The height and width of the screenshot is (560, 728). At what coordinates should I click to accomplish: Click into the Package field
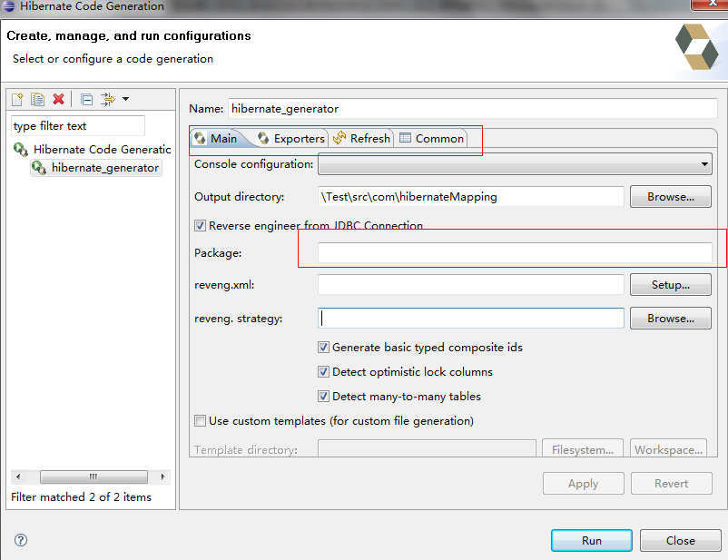coord(515,252)
